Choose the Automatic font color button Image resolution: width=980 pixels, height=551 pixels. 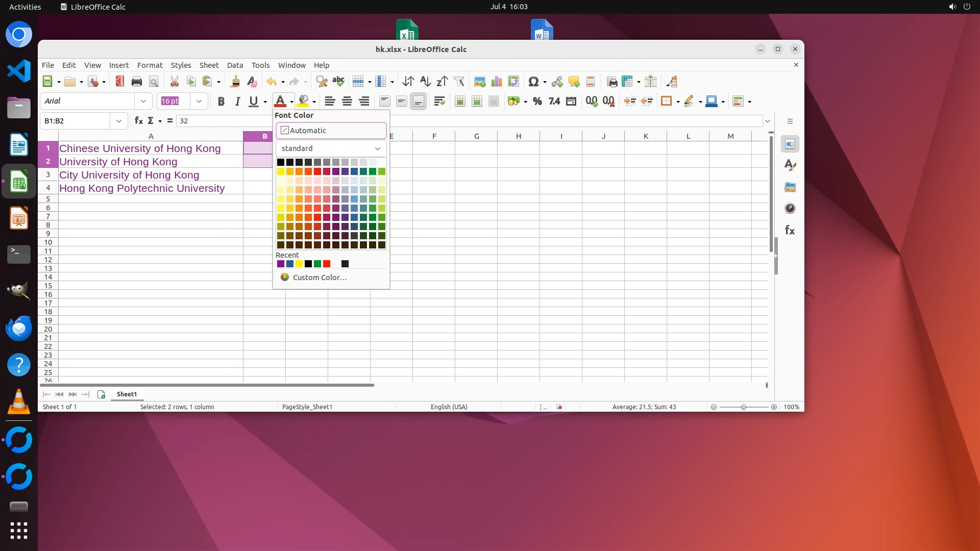pyautogui.click(x=331, y=131)
